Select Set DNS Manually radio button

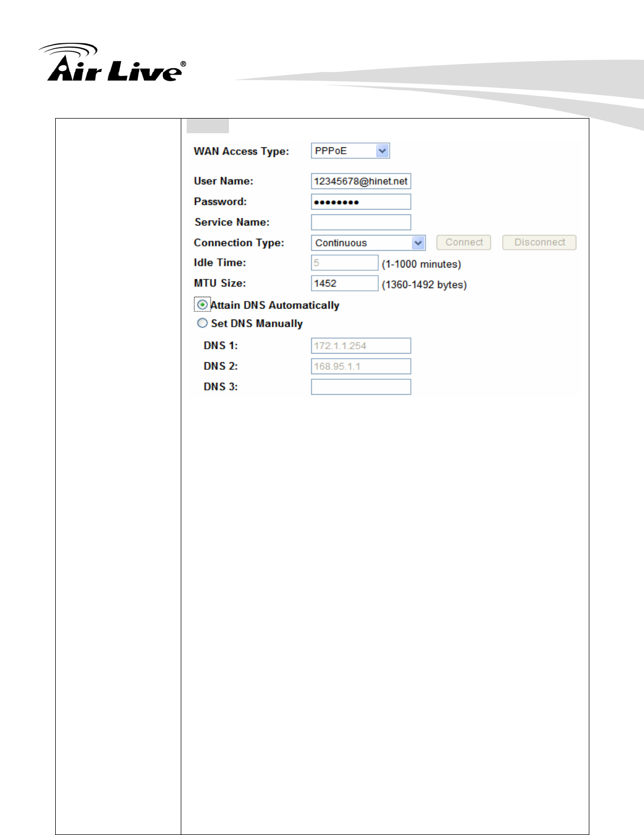point(202,323)
